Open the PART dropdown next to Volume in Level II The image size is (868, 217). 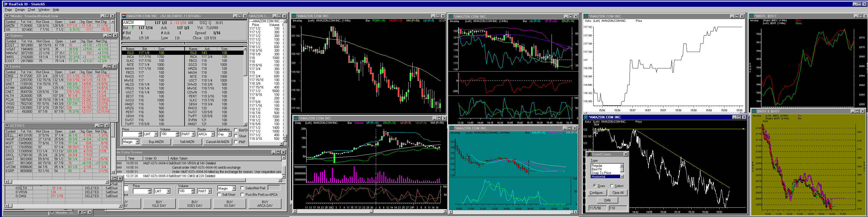[194, 134]
